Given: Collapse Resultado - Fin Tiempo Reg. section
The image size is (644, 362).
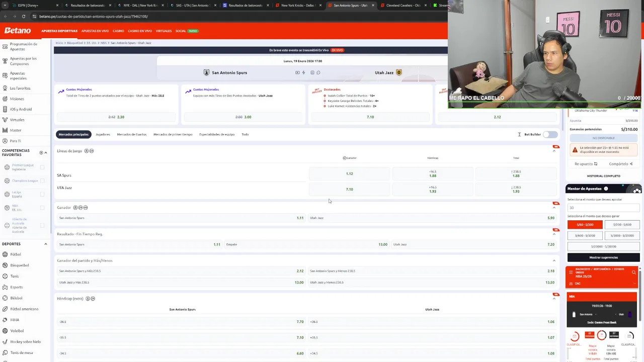Looking at the screenshot, I should [x=554, y=234].
